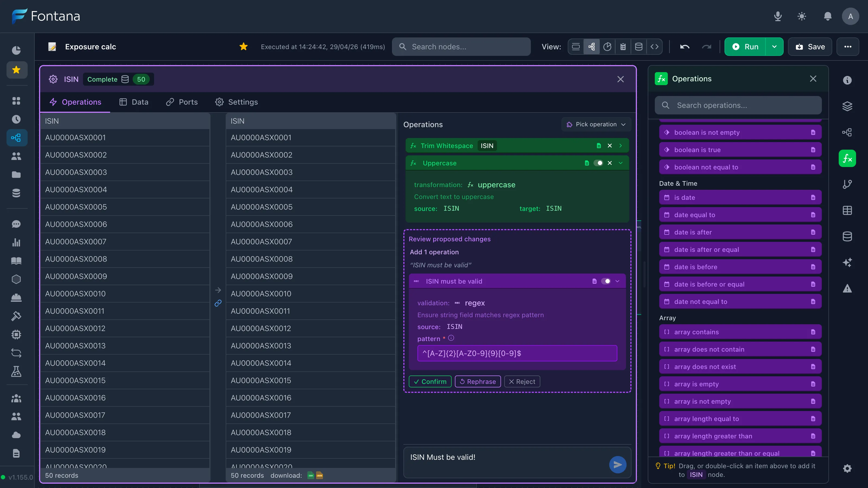Screen dimensions: 868x488
Task: Open notifications bell
Action: coord(828,16)
